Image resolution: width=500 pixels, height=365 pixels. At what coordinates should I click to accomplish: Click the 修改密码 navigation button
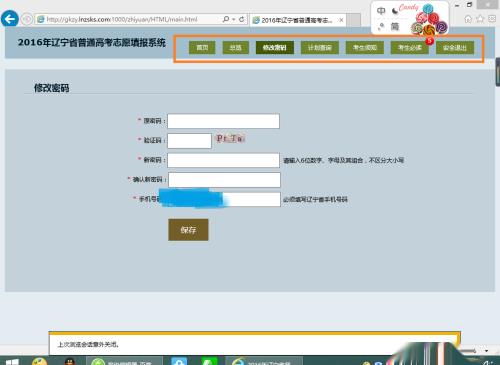point(275,47)
